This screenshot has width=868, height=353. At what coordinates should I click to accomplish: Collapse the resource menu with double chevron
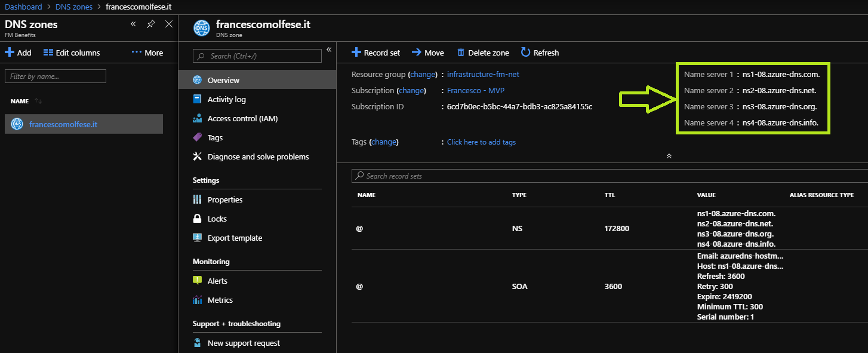click(329, 50)
